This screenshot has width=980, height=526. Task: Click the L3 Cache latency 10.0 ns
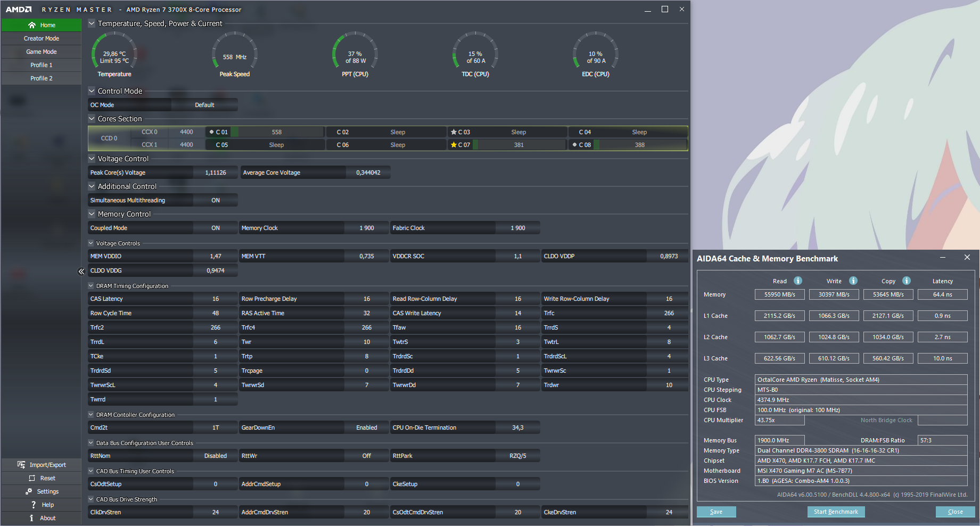(x=943, y=358)
